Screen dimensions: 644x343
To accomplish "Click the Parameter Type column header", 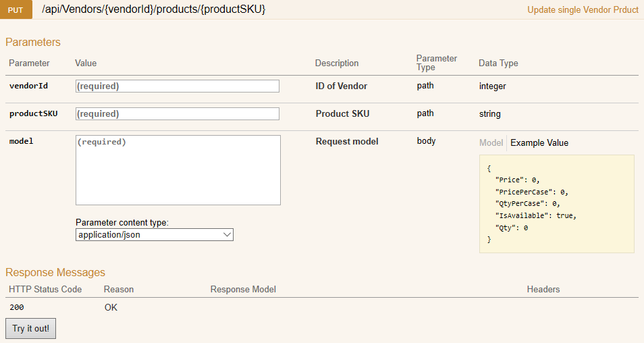I will coord(437,63).
